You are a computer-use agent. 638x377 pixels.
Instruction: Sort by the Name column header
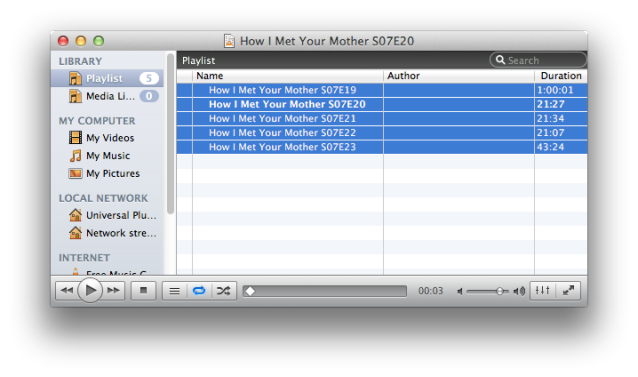click(x=288, y=76)
